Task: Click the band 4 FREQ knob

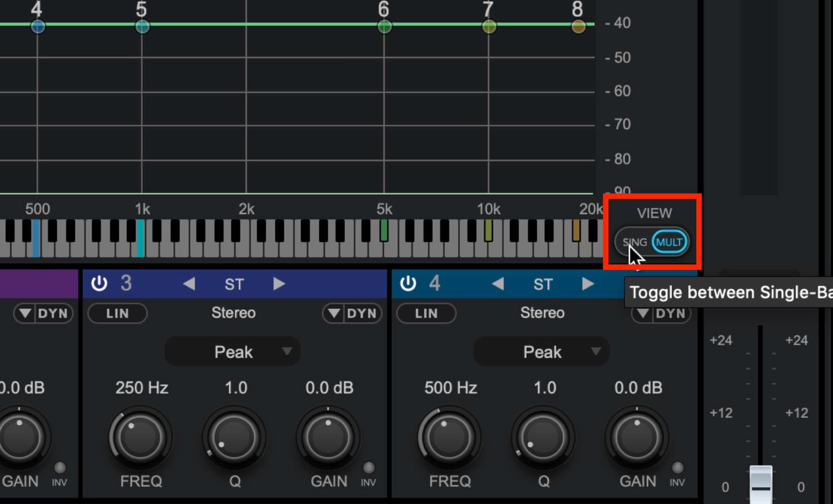Action: (449, 438)
